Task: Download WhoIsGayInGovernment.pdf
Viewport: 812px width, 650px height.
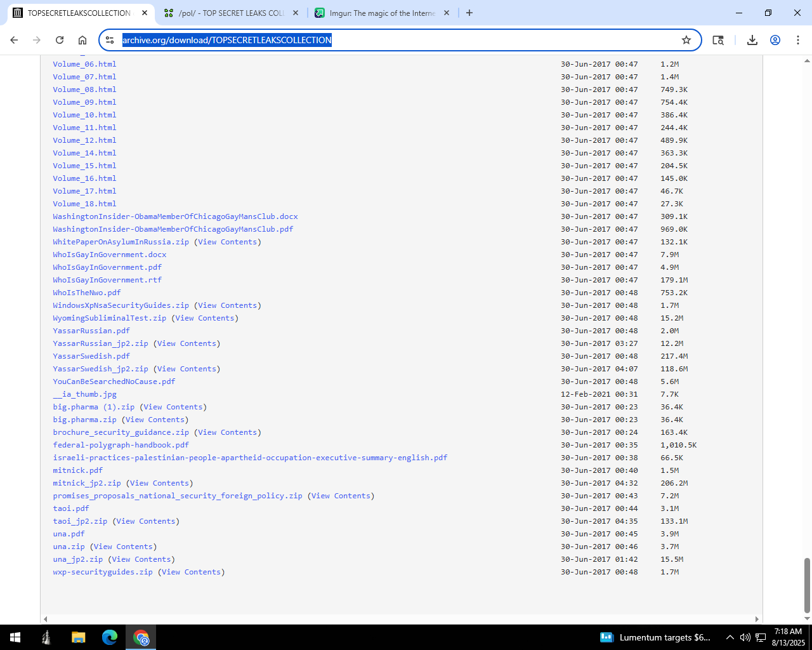Action: (107, 267)
